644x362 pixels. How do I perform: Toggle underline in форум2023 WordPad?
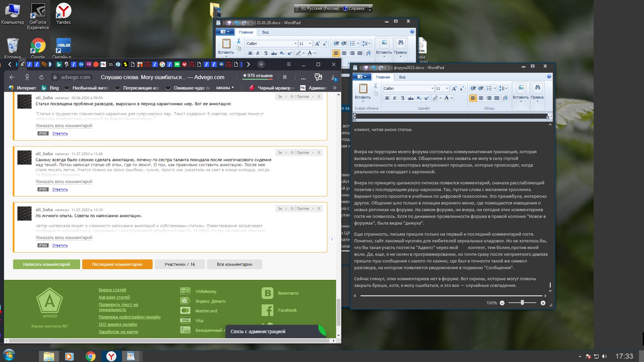402,98
